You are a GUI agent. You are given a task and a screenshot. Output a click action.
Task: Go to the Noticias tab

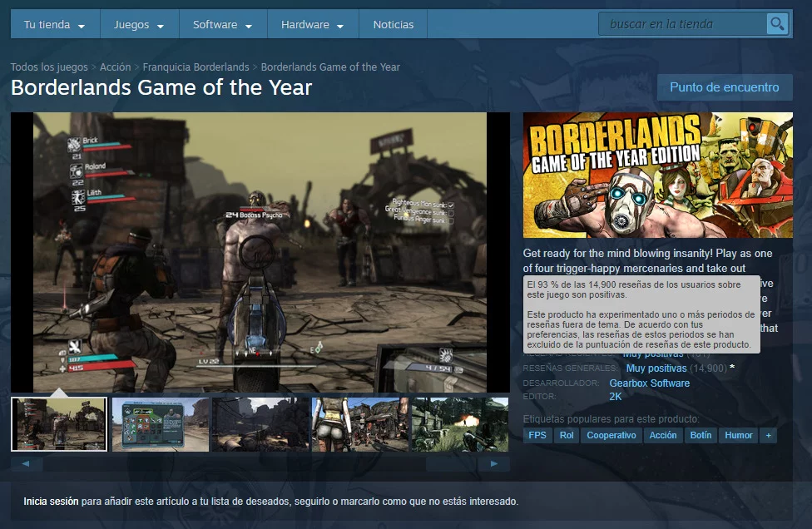(393, 24)
